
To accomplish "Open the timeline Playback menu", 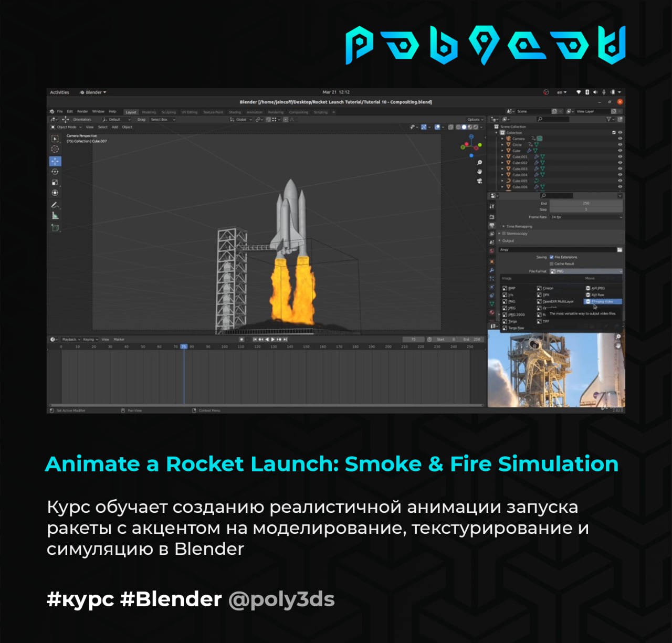I will click(70, 339).
